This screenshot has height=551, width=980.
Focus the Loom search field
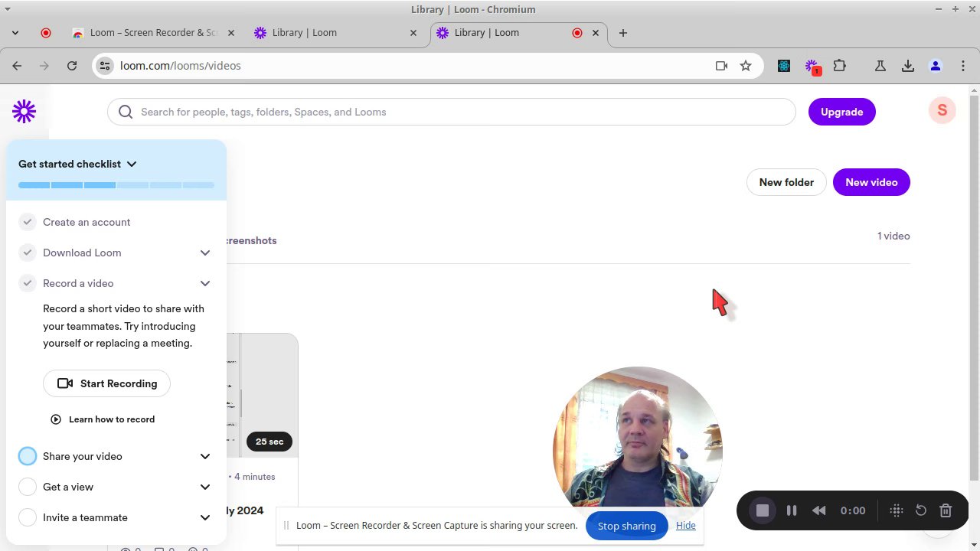[x=451, y=112]
